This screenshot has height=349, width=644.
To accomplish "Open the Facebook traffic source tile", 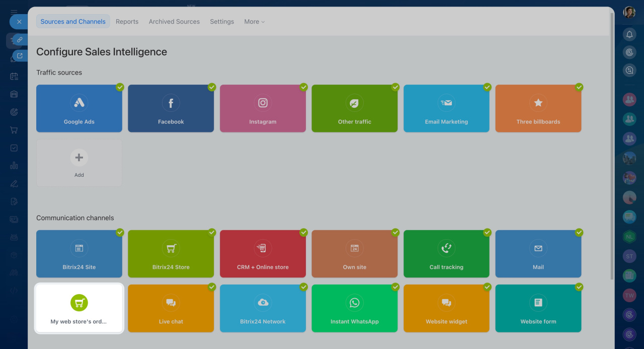I will pyautogui.click(x=171, y=108).
